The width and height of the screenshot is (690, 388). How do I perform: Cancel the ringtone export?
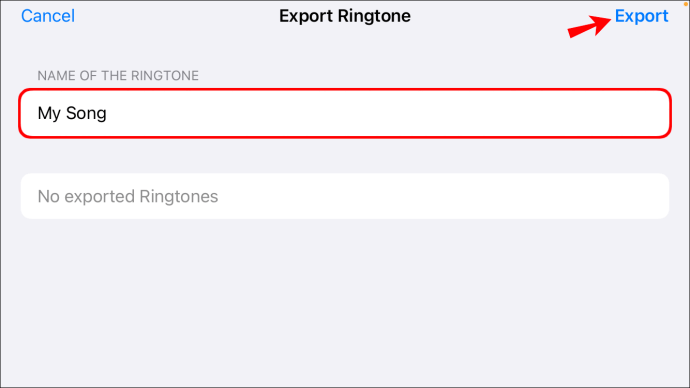[48, 16]
